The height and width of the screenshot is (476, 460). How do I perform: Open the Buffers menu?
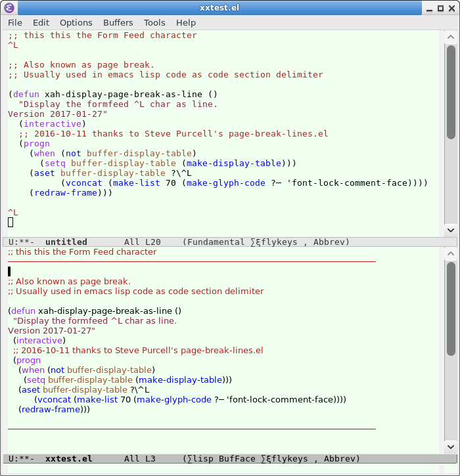[118, 23]
